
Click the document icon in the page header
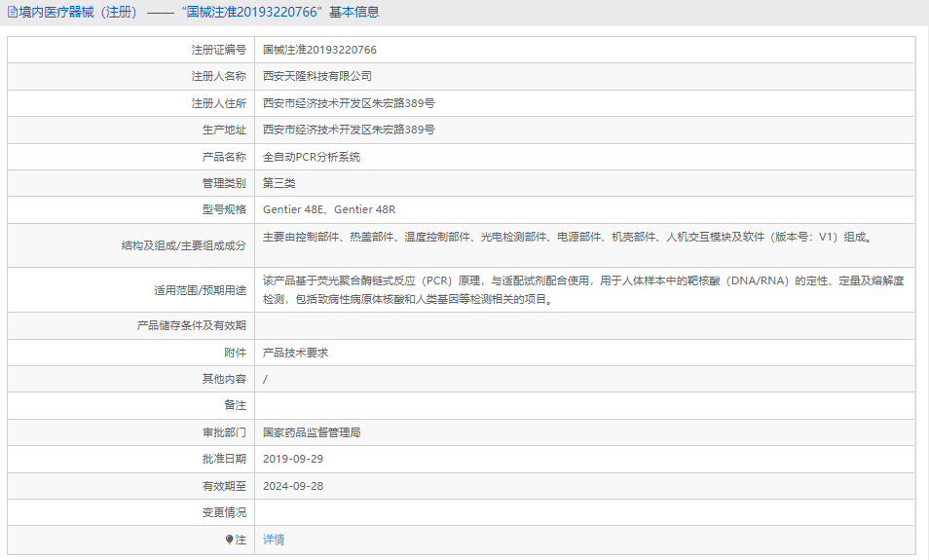tap(13, 13)
